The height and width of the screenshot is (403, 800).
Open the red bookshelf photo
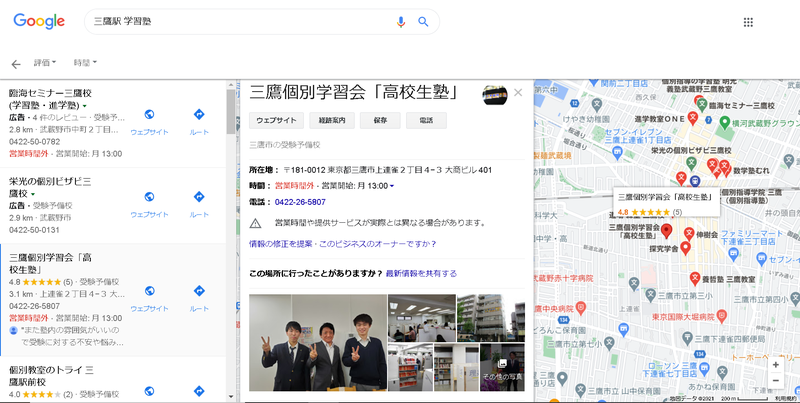[410, 367]
